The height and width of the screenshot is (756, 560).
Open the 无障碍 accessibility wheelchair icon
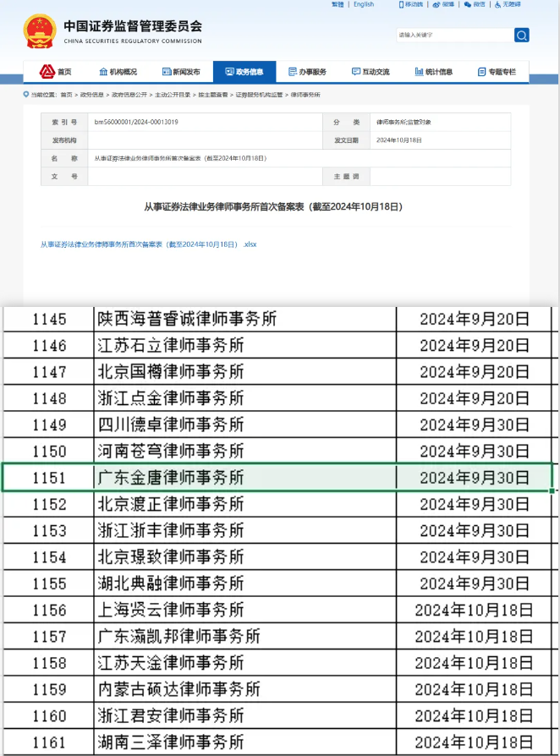click(x=497, y=4)
